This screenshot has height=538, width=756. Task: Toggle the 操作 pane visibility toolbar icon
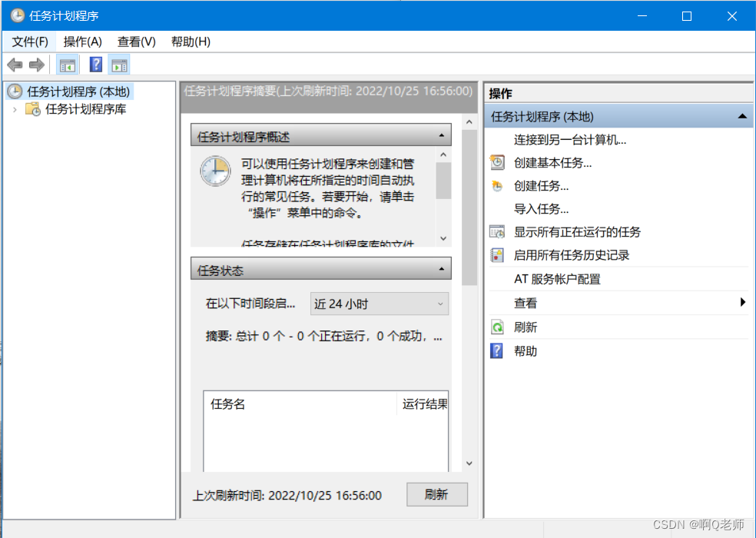click(120, 65)
